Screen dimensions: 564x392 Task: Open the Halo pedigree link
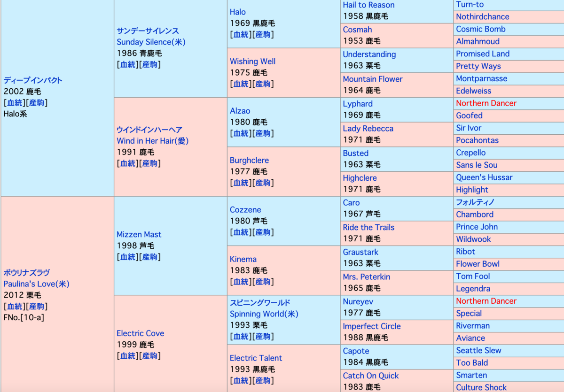click(x=238, y=12)
